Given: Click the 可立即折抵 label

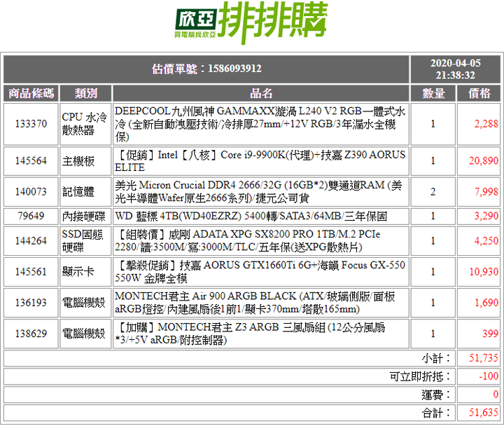Looking at the screenshot, I should [421, 376].
